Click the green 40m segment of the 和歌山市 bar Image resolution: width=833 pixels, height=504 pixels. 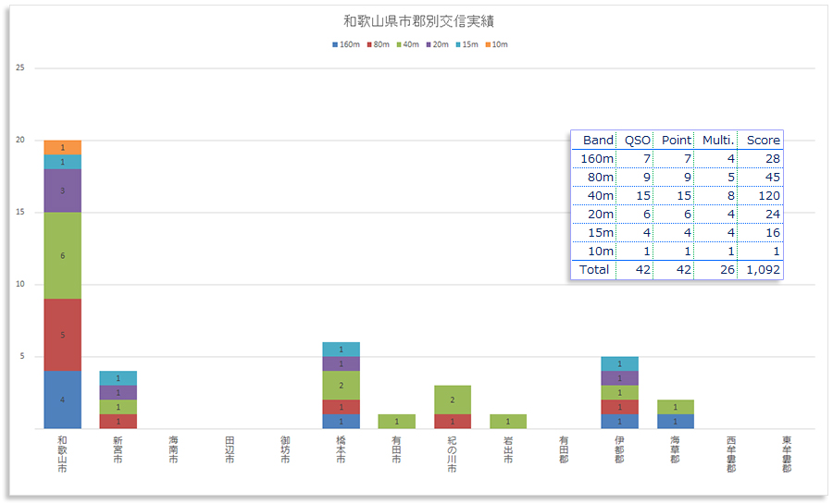coord(63,255)
